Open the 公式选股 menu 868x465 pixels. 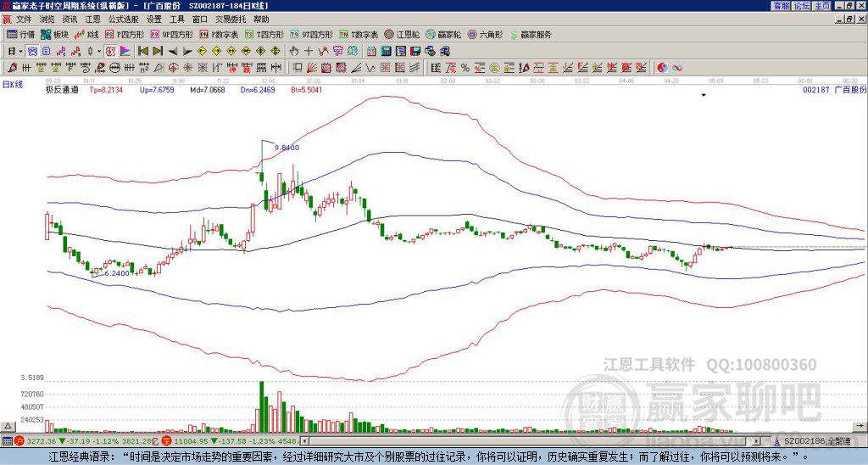[124, 20]
